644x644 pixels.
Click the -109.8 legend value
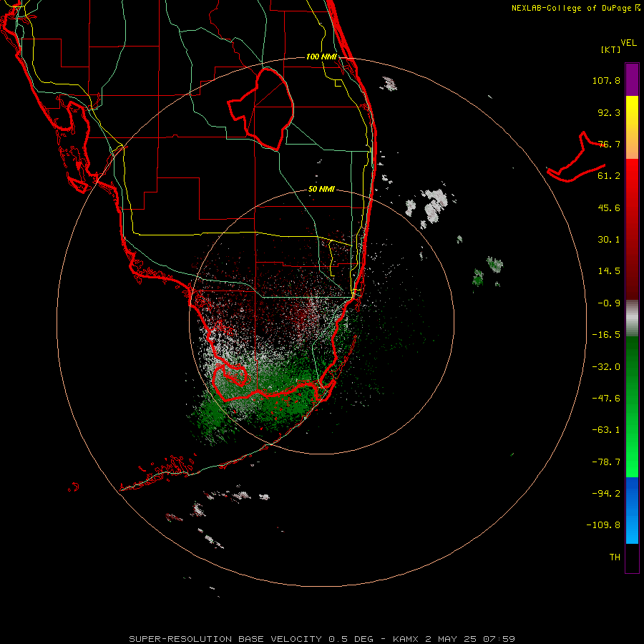click(603, 525)
